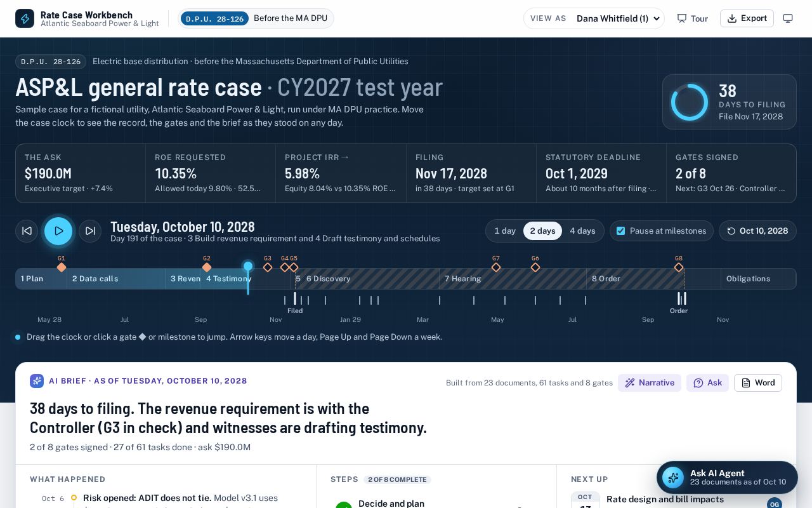Image resolution: width=812 pixels, height=508 pixels.
Task: Switch the AI brief to Narrative
Action: click(x=650, y=383)
